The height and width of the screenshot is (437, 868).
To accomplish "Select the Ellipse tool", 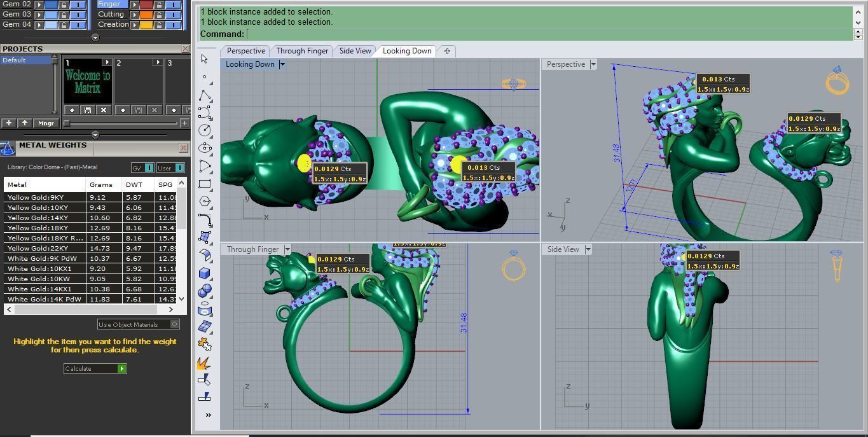I will click(x=205, y=148).
